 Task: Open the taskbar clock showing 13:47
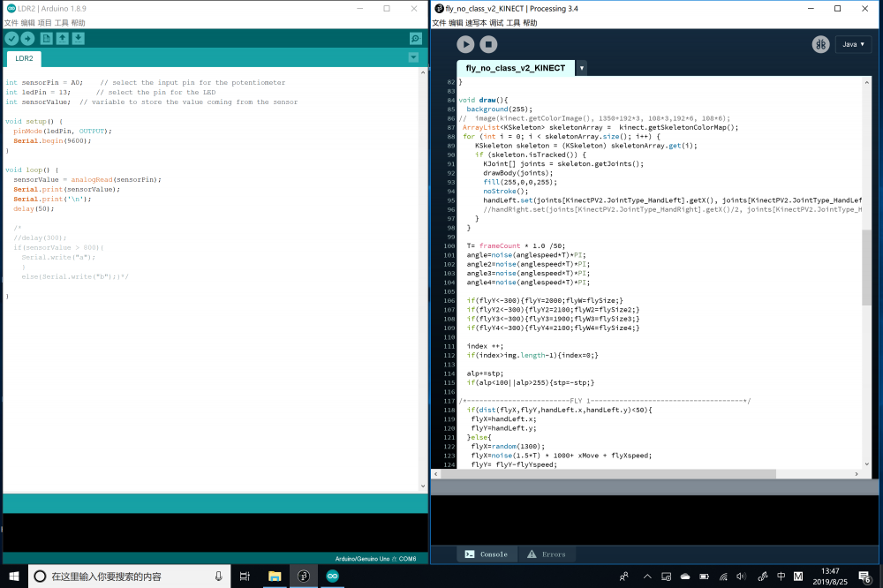[x=830, y=577]
